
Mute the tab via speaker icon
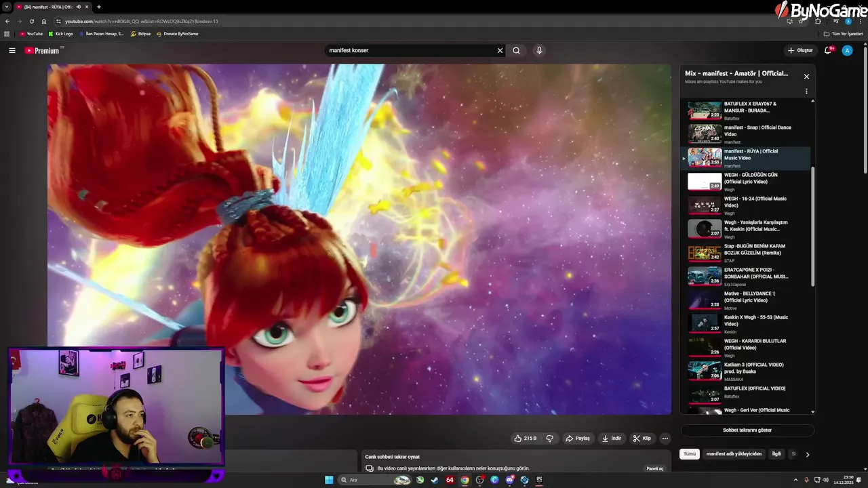coord(78,7)
